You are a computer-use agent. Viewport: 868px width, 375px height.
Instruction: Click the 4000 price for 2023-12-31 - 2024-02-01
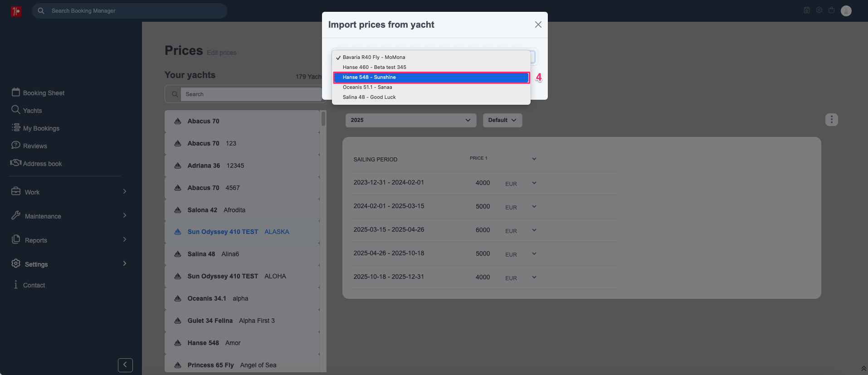tap(483, 183)
